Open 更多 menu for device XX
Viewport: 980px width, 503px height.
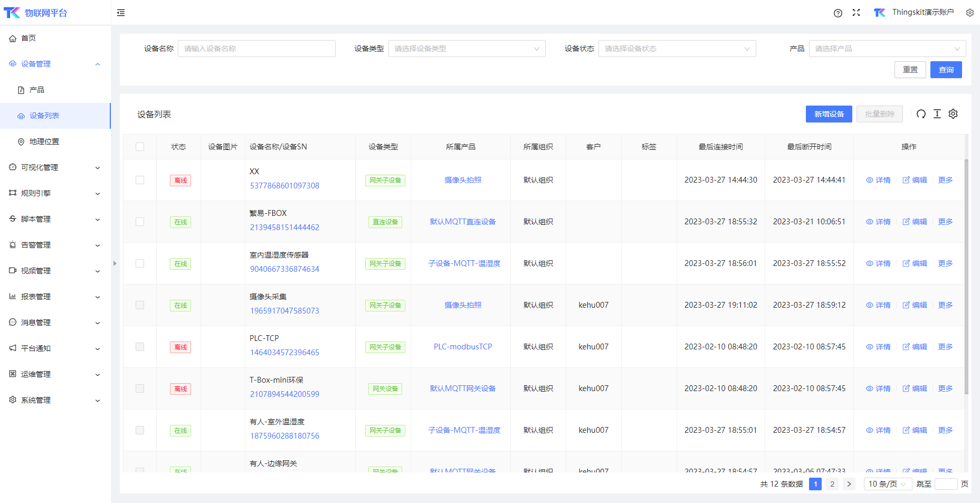tap(945, 181)
